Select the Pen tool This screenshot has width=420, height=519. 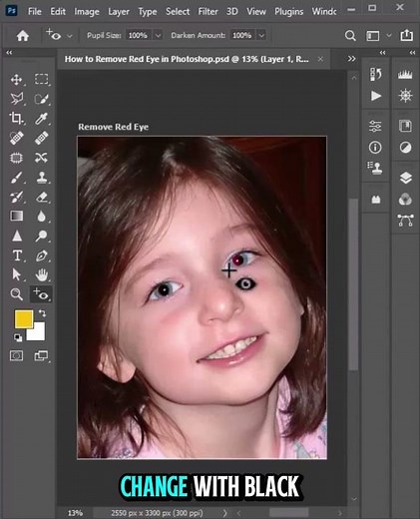tap(42, 256)
